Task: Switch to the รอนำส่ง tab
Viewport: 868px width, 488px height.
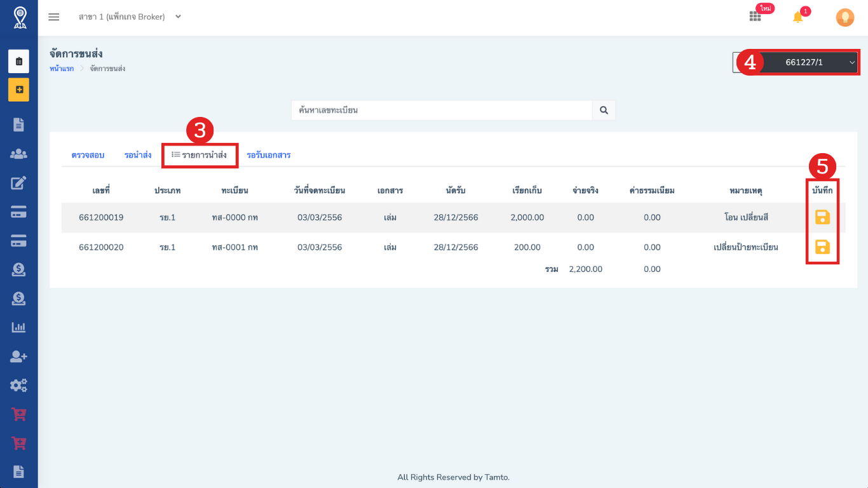Action: (138, 155)
